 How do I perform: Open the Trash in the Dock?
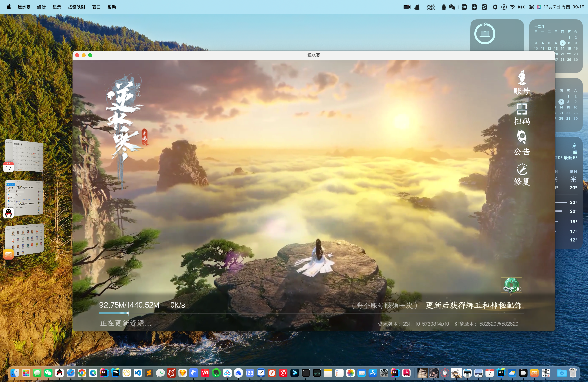pyautogui.click(x=573, y=373)
